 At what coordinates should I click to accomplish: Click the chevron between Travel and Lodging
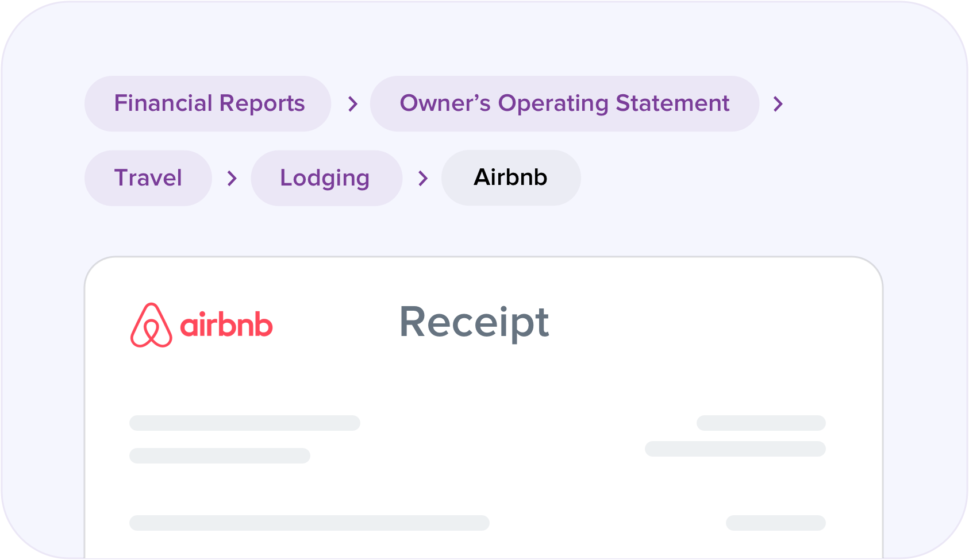coord(232,178)
